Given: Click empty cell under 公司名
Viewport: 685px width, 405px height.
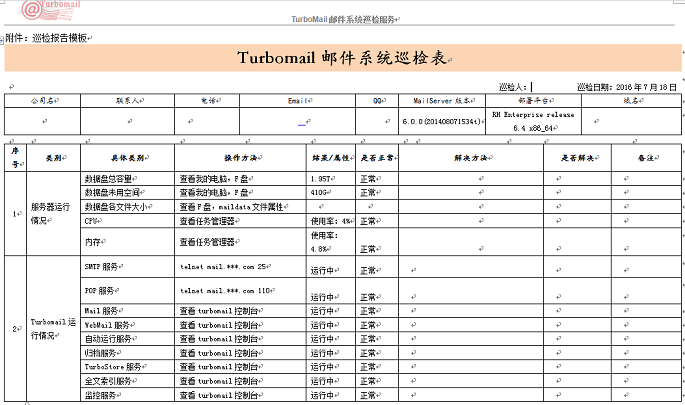Looking at the screenshot, I should (x=42, y=121).
